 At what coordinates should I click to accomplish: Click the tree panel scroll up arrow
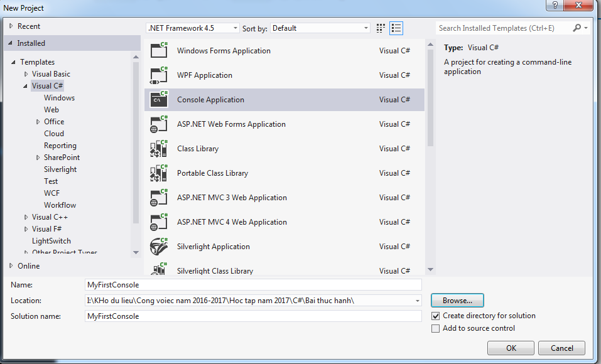(136, 57)
